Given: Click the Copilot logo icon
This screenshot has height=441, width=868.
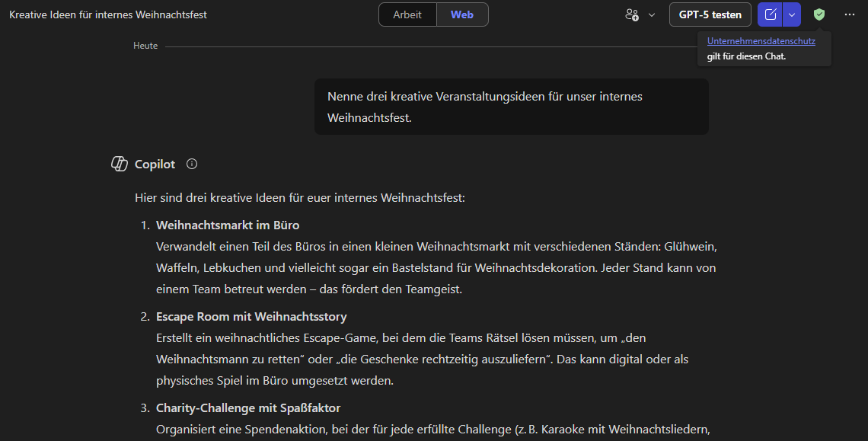Looking at the screenshot, I should click(120, 164).
